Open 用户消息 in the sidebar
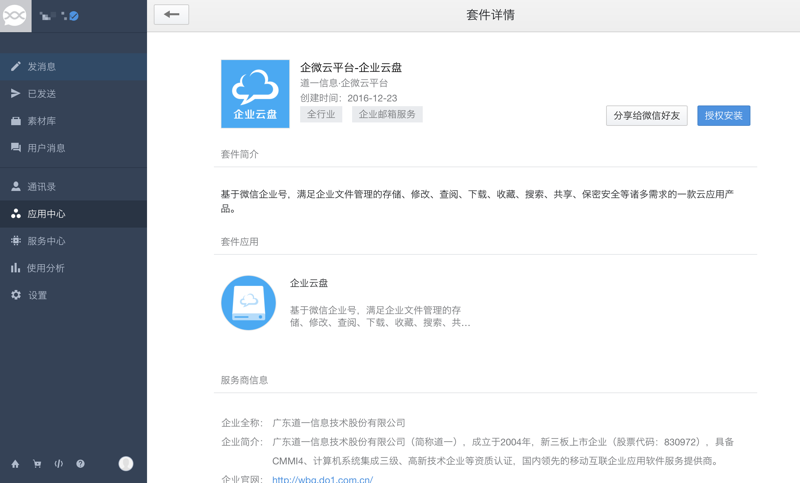Screen dimensions: 800x483 coord(73,148)
